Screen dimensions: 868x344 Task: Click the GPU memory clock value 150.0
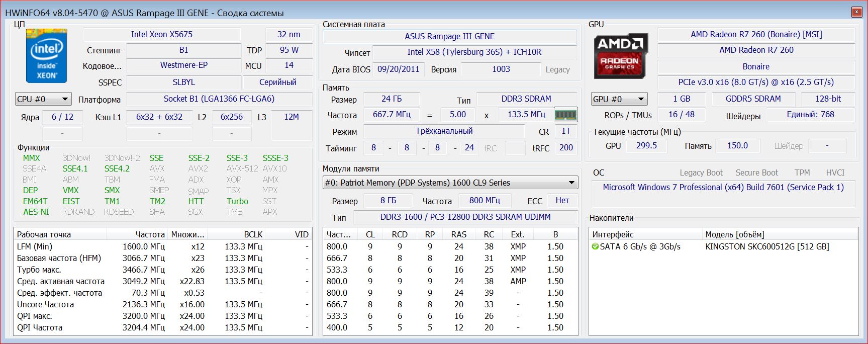pyautogui.click(x=738, y=145)
